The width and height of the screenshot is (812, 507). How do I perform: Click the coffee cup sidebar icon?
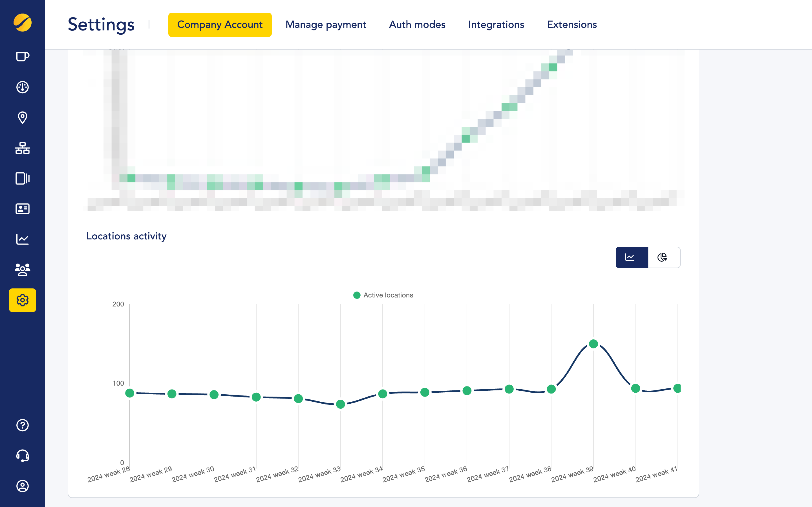coord(23,57)
